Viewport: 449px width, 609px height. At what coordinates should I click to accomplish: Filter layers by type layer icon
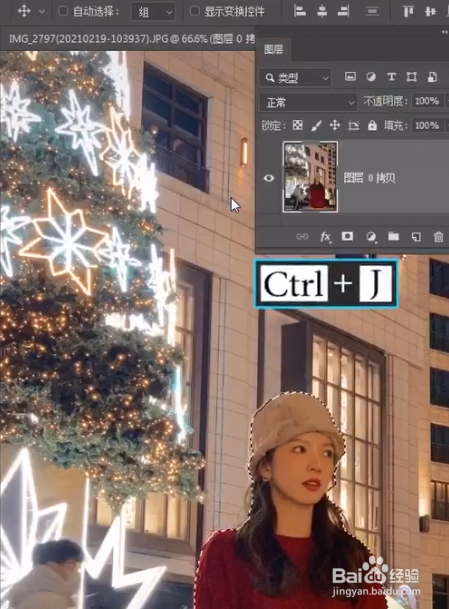[392, 77]
